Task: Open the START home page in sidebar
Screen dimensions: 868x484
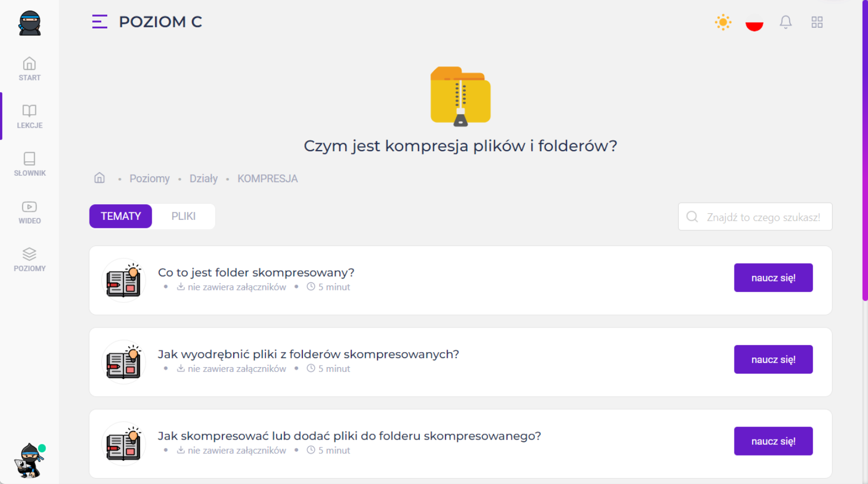Action: 29,69
